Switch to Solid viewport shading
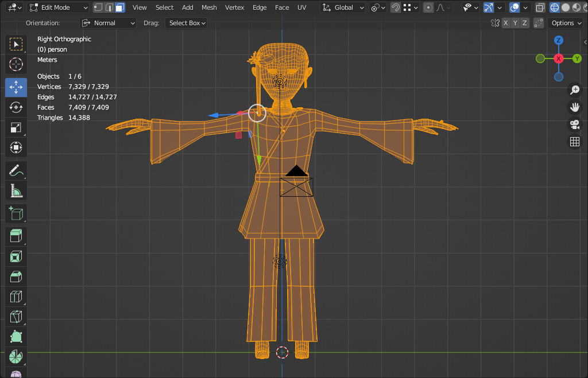 [x=566, y=7]
